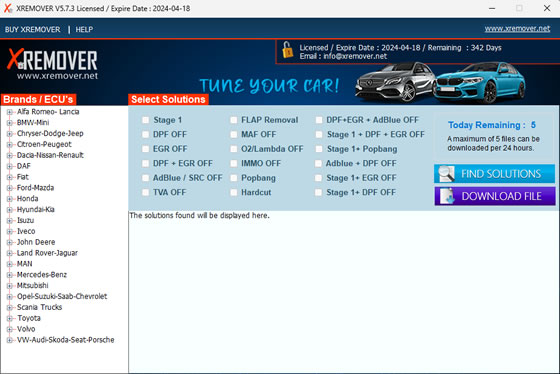Check DPF+EGR + AdBlue OFF
This screenshot has width=560, height=374.
tap(319, 120)
